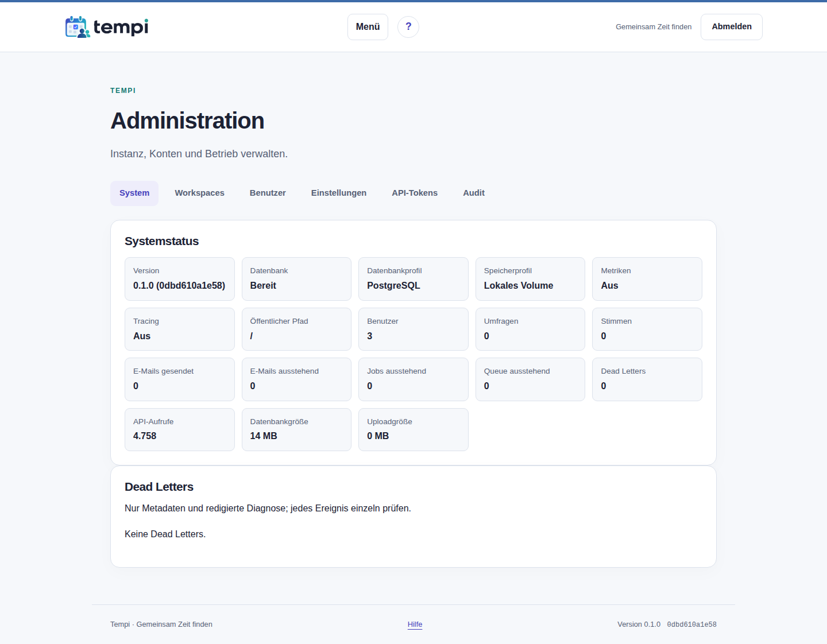This screenshot has height=644, width=827.
Task: Click the Systemstatus heading
Action: pyautogui.click(x=162, y=242)
